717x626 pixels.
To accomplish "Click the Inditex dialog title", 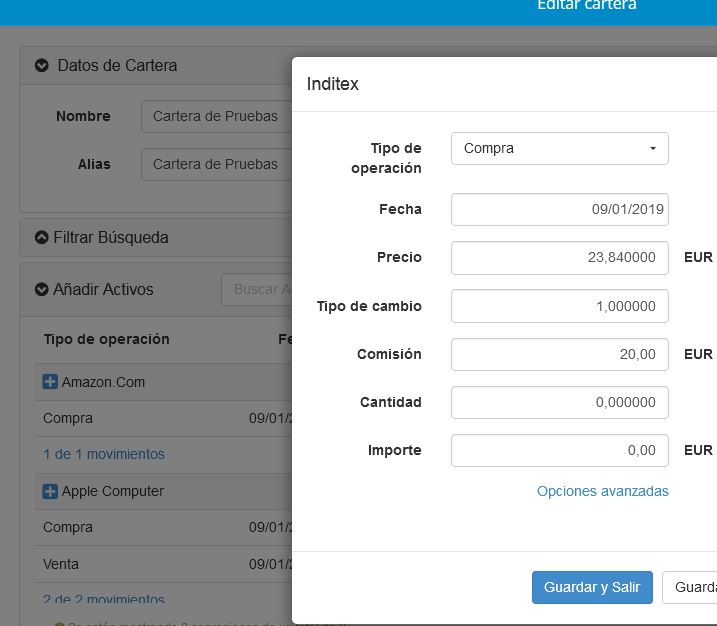I will (332, 84).
